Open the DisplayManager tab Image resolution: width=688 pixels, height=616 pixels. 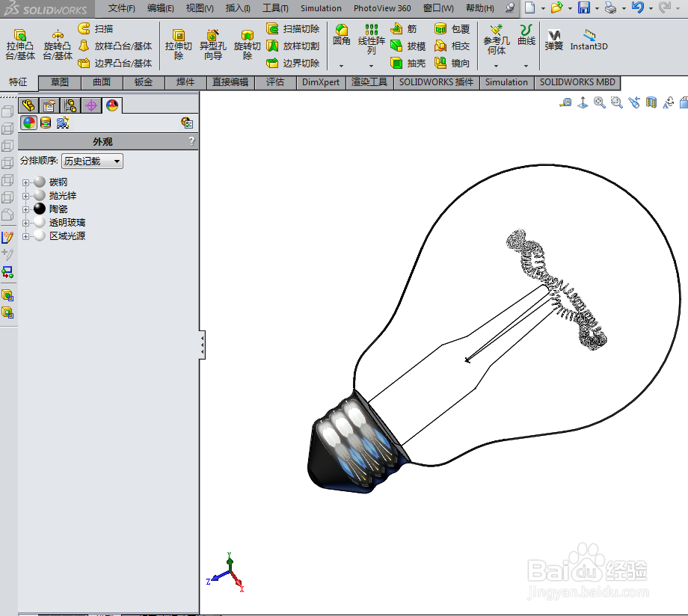pyautogui.click(x=112, y=105)
